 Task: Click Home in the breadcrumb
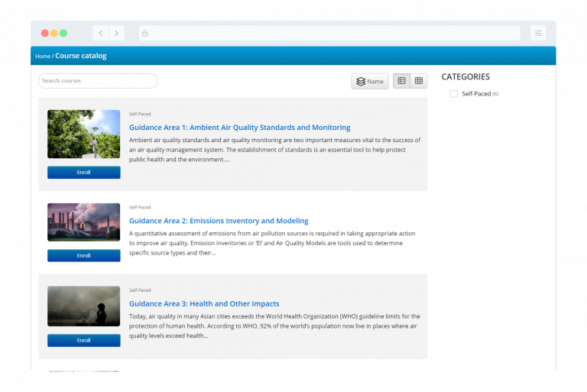pos(43,56)
